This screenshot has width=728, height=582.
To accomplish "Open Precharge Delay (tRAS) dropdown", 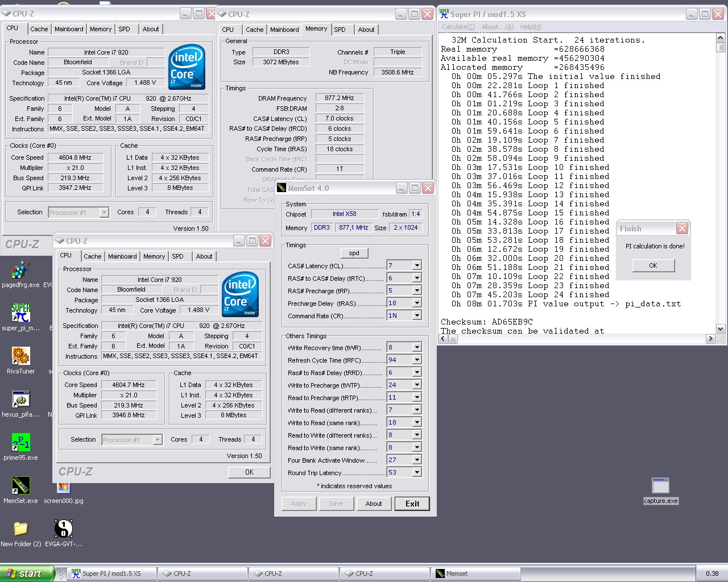I will pos(417,303).
